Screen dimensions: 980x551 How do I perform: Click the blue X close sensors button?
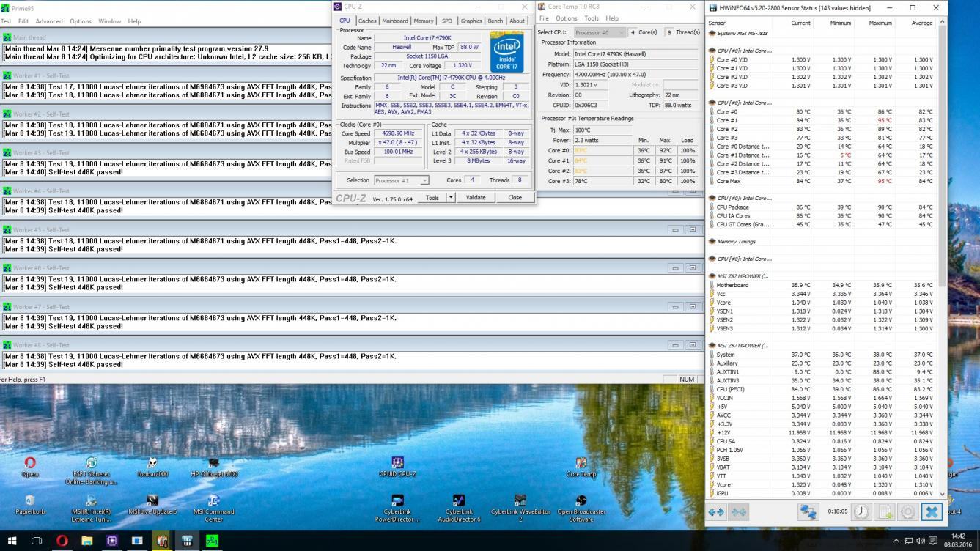point(932,511)
